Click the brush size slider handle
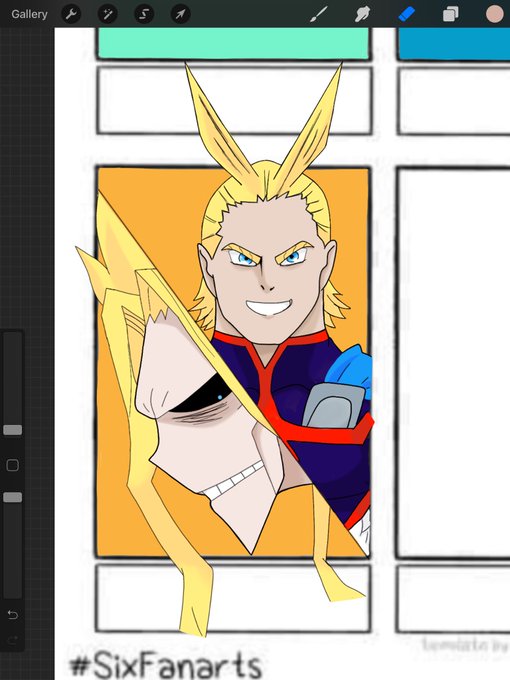 [13, 430]
